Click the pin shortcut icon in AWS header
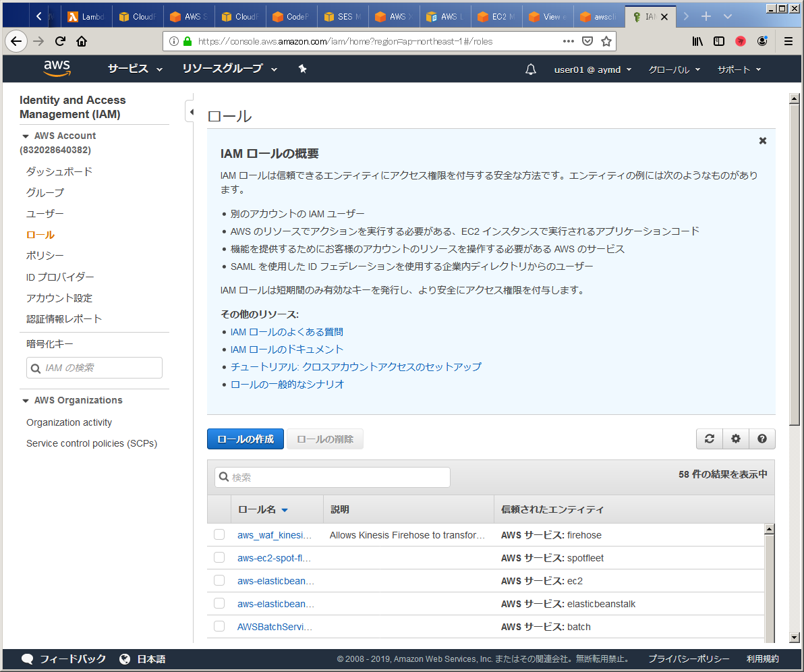Image resolution: width=804 pixels, height=672 pixels. coord(303,69)
